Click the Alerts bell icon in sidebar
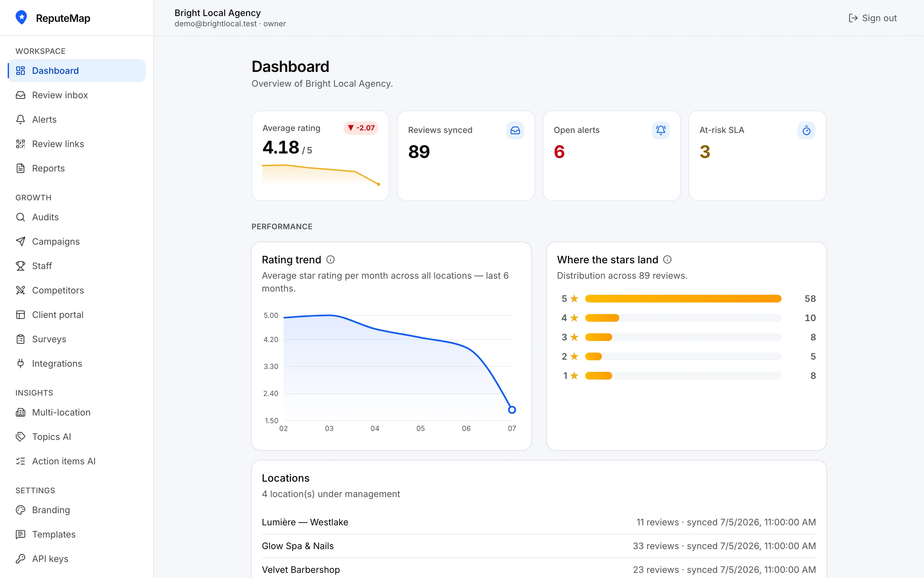Screen dimensions: 924x578 [21, 120]
